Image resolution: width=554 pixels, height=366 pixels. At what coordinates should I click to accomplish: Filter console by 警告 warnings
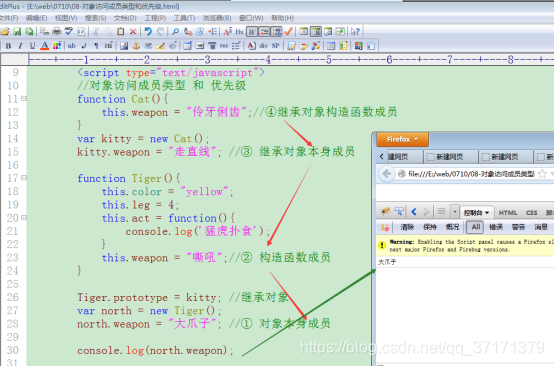[518, 227]
